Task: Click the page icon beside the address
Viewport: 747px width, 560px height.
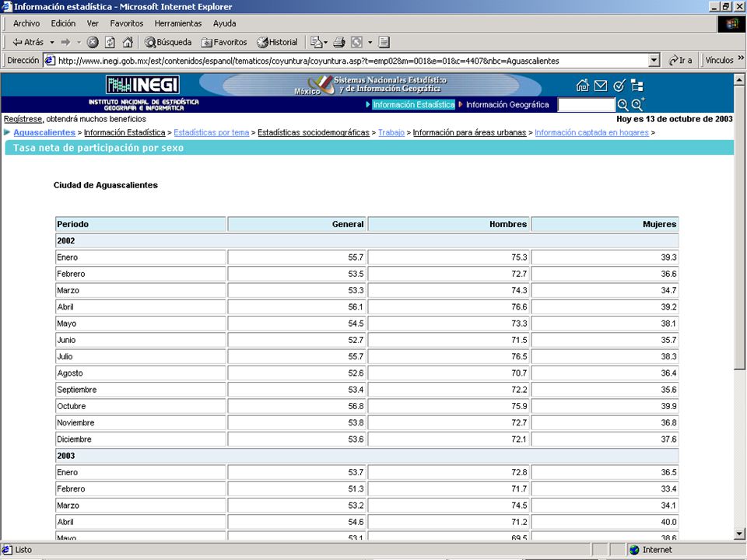Action: coord(50,61)
